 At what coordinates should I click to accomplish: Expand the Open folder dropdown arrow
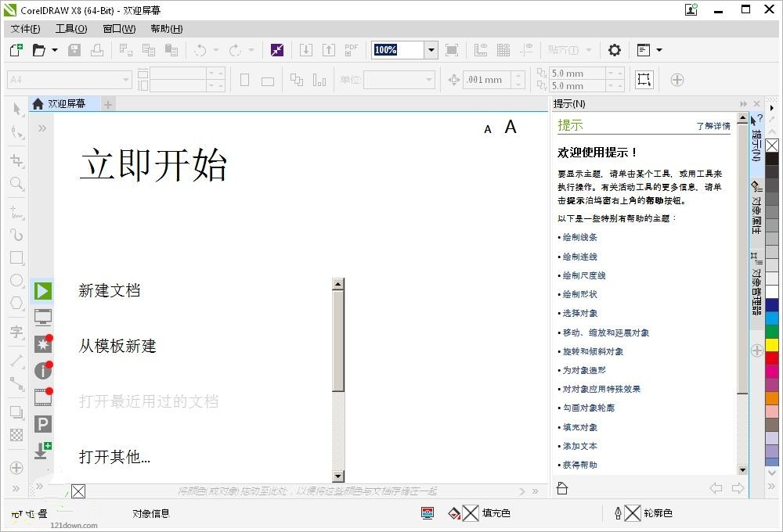tap(55, 50)
